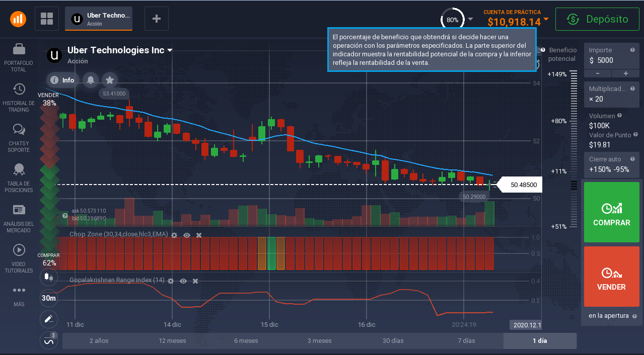Screen dimensions: 644x355
Task: Click the 'en la apertura' text
Action: 609,316
